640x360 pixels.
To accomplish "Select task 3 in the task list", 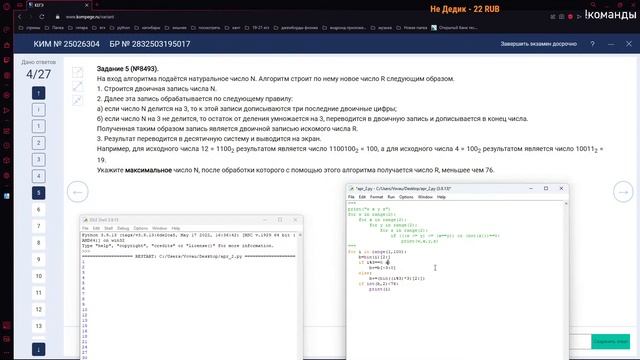I will click(38, 160).
